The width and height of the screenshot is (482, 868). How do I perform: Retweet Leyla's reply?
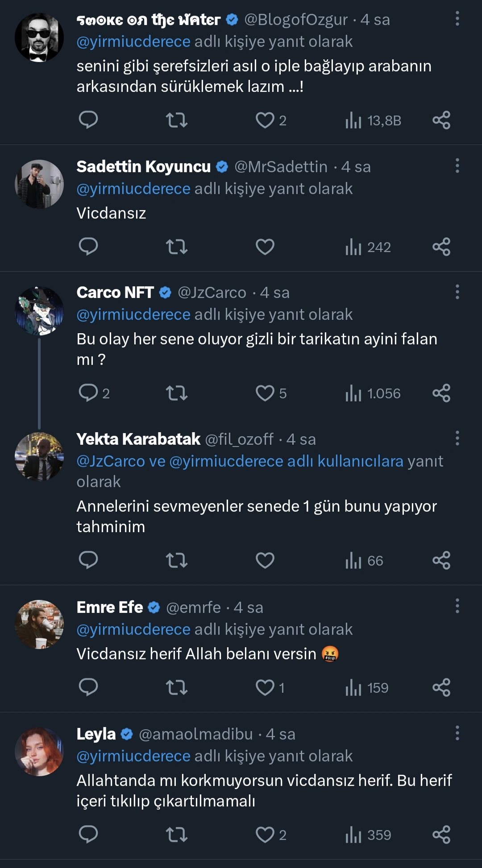click(176, 835)
